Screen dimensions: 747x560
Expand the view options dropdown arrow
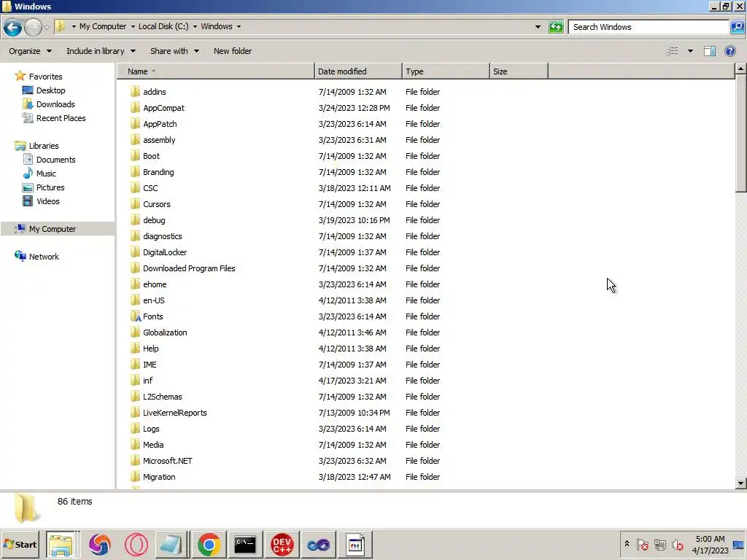[690, 51]
